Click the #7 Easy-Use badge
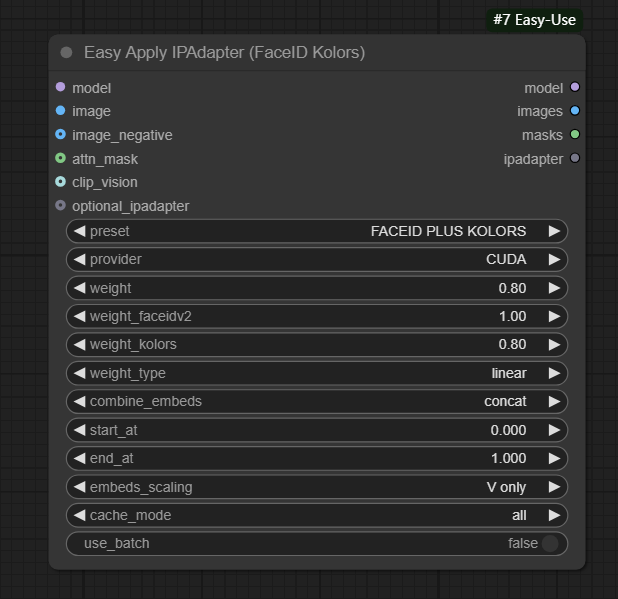 pos(535,19)
